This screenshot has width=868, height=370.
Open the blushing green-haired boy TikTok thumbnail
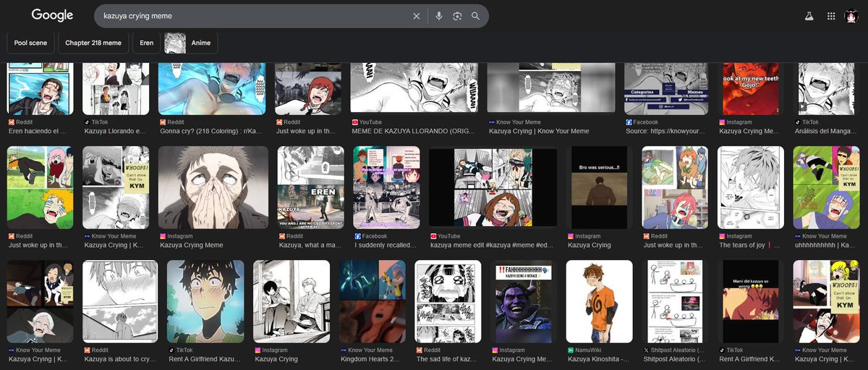(205, 301)
